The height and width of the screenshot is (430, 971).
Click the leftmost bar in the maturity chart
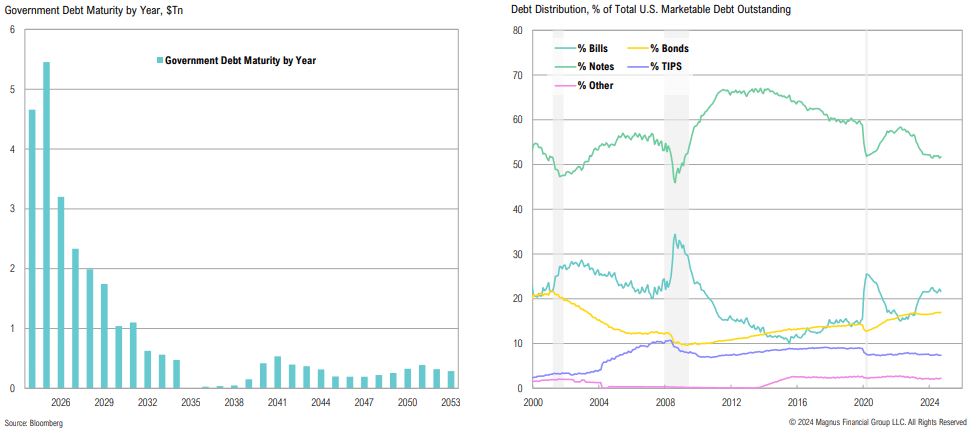(x=32, y=248)
